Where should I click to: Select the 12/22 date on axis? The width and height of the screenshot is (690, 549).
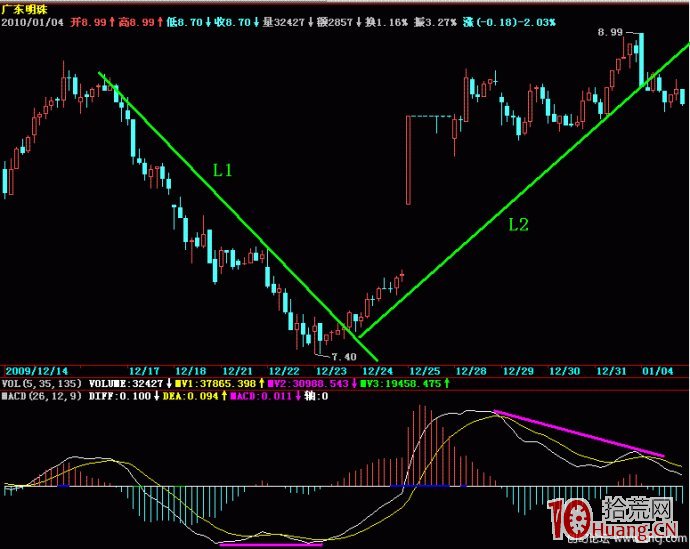[284, 371]
